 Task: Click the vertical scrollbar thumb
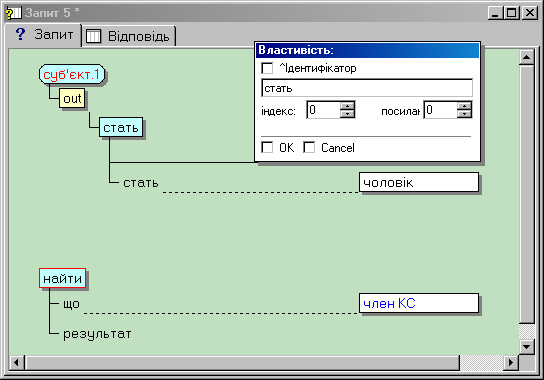(527, 194)
